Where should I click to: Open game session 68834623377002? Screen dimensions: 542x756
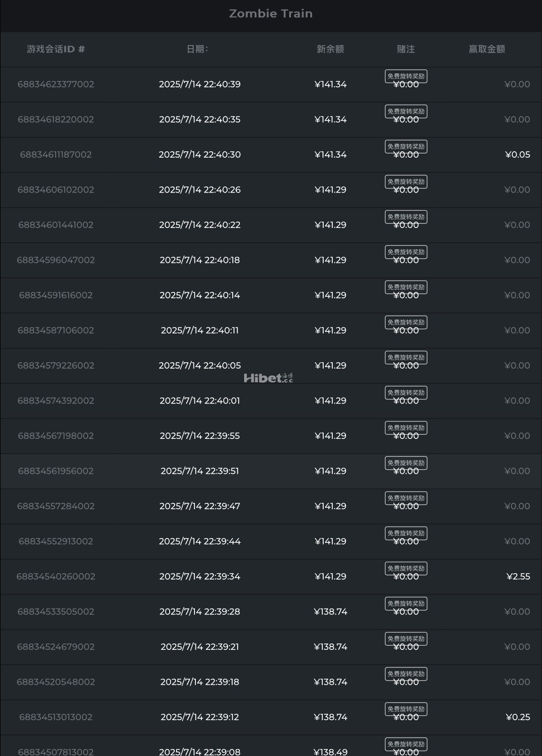point(56,84)
